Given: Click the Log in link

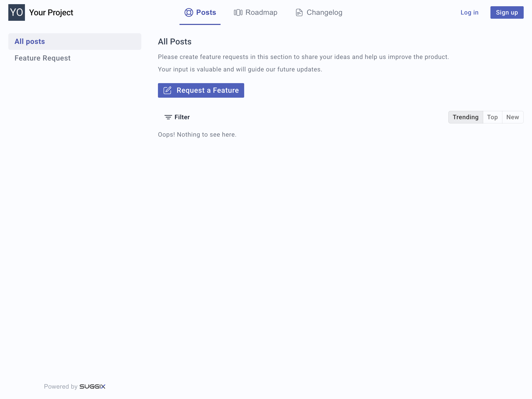Looking at the screenshot, I should point(469,12).
